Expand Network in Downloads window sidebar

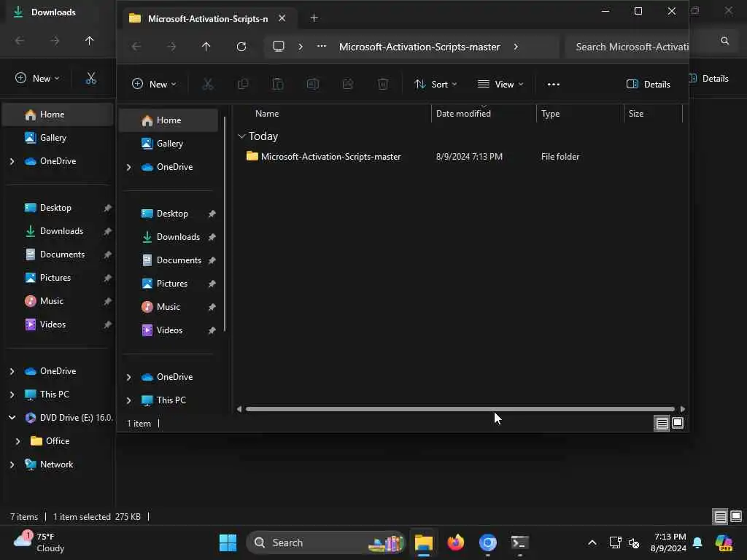click(x=12, y=464)
